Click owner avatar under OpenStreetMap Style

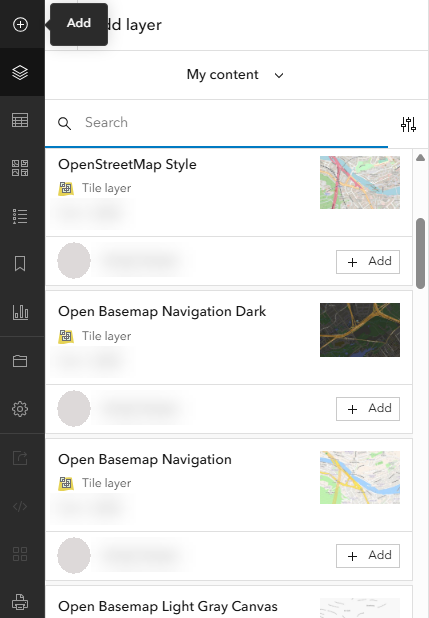click(74, 261)
